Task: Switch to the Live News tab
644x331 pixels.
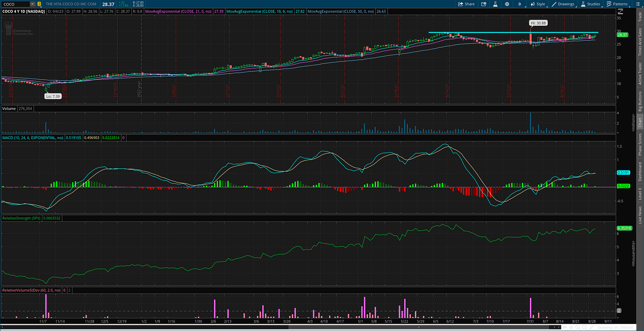Action: point(640,214)
